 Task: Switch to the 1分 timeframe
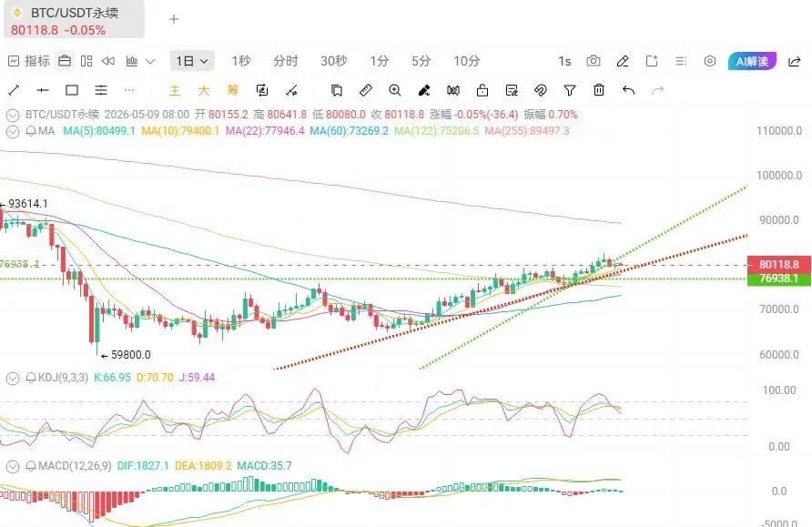click(379, 61)
